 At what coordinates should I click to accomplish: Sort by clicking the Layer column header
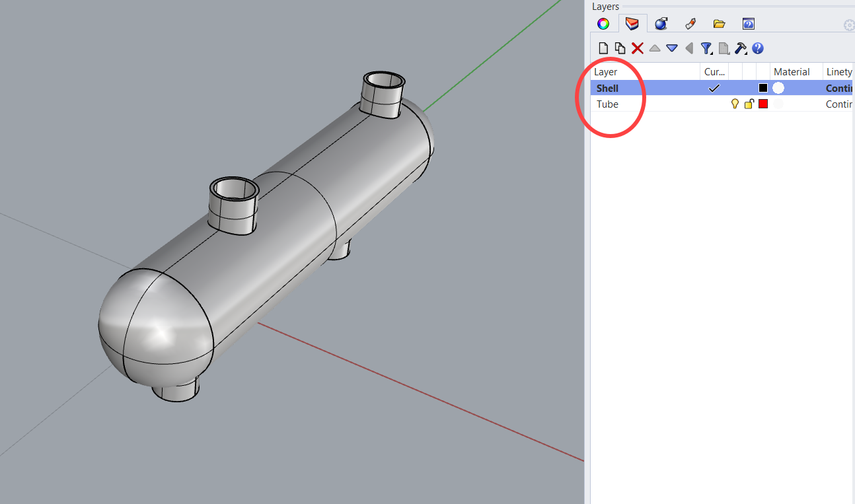pyautogui.click(x=605, y=71)
